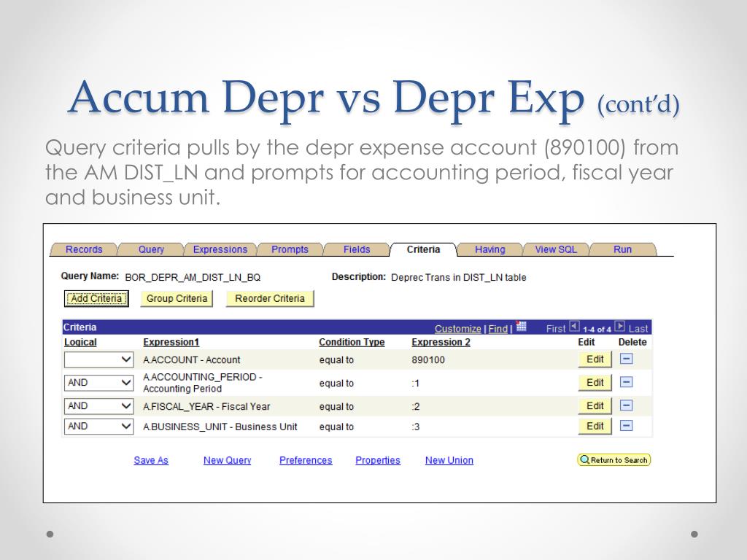Click the Return to Search button
The width and height of the screenshot is (747, 560).
614,460
